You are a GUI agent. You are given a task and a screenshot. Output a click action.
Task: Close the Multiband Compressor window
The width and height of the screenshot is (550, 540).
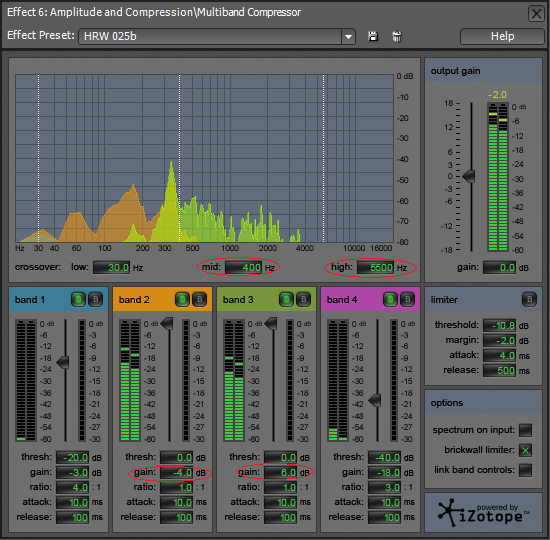pyautogui.click(x=536, y=14)
